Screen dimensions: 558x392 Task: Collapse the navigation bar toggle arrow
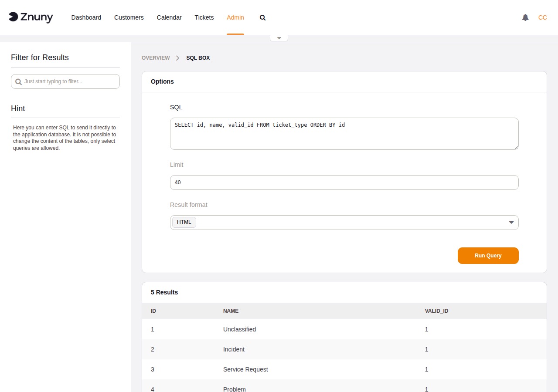tap(279, 38)
